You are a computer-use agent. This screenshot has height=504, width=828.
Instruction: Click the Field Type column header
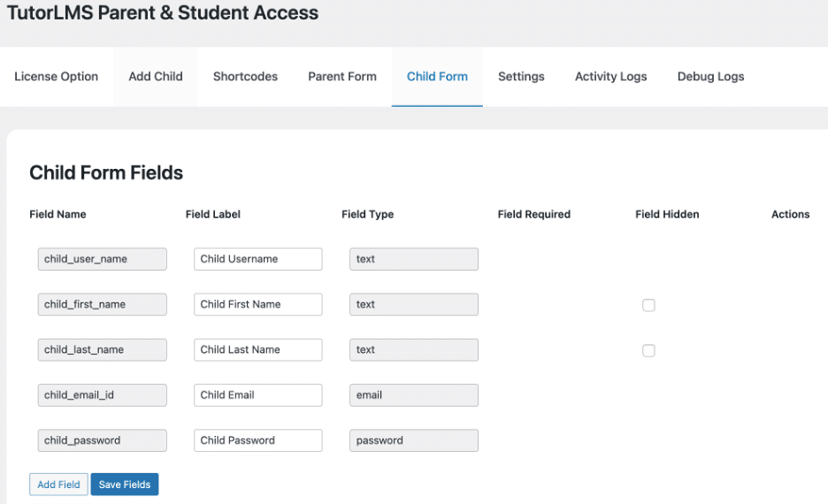tap(367, 214)
